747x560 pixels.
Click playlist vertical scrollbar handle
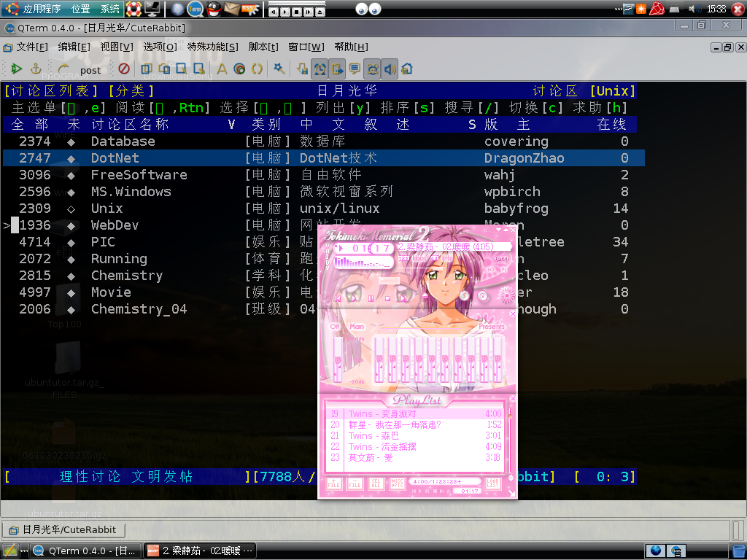[x=510, y=415]
